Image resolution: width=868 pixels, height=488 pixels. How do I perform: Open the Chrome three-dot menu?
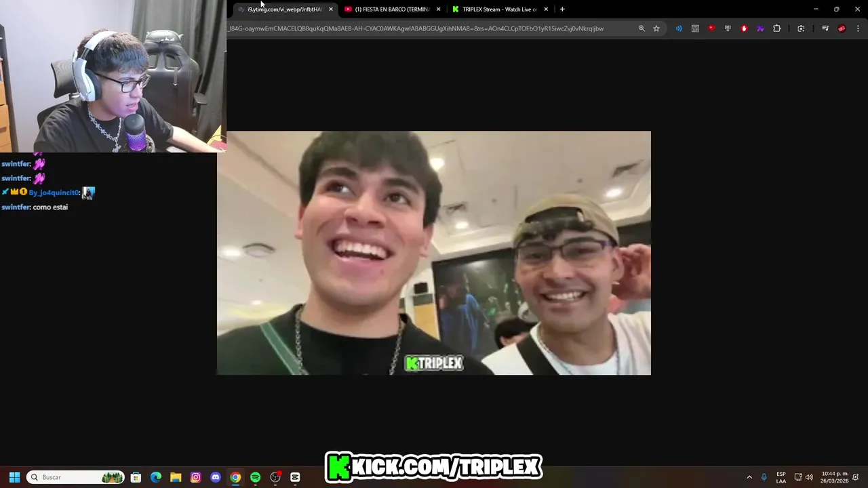(x=859, y=28)
